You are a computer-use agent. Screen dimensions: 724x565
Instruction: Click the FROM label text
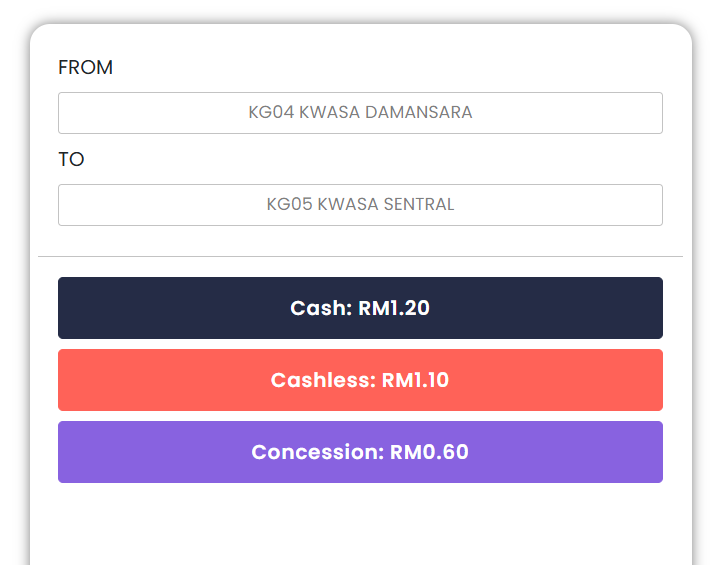86,68
